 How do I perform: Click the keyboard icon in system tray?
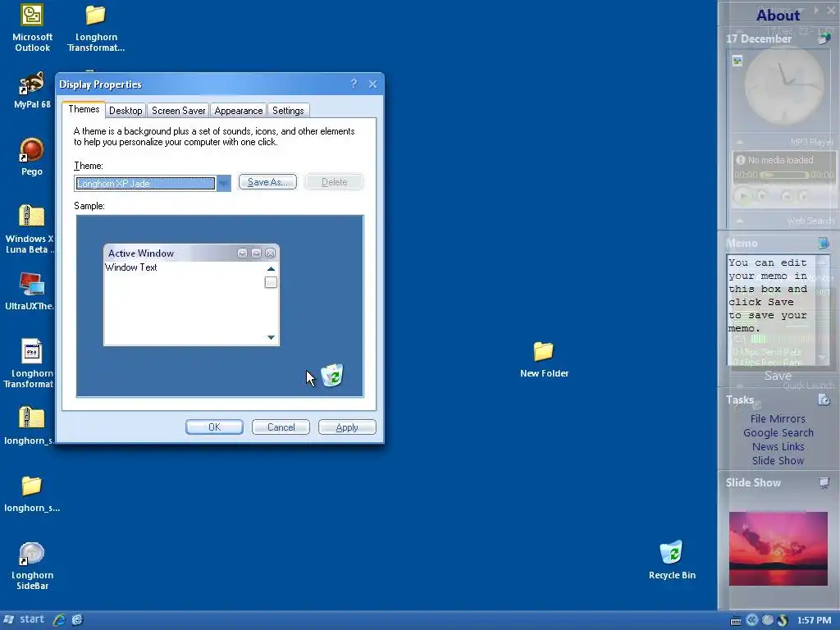pyautogui.click(x=736, y=620)
